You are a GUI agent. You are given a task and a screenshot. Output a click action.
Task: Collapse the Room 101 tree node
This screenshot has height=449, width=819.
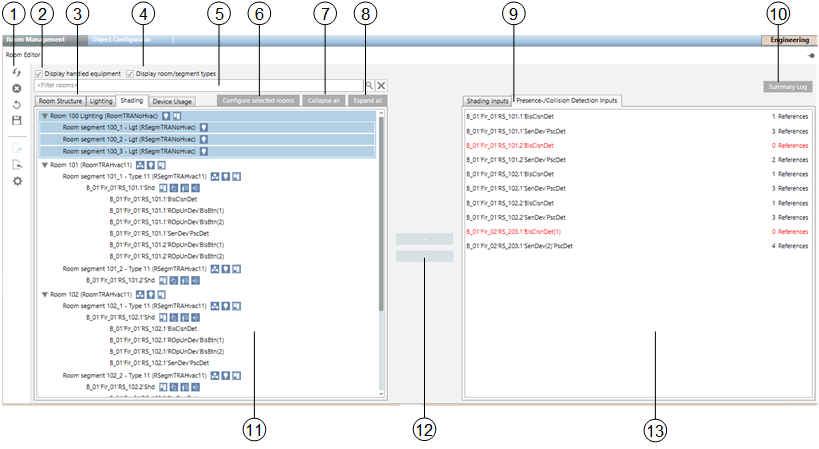tap(45, 164)
